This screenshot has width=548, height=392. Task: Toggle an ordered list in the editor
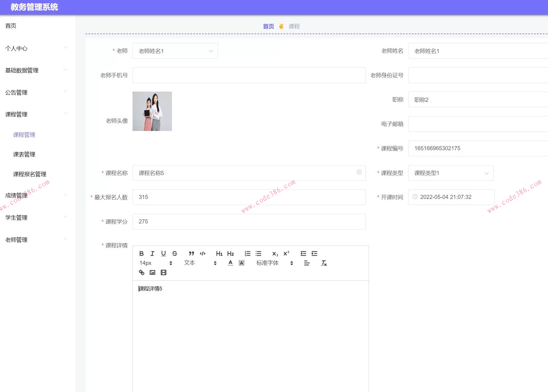click(x=247, y=253)
